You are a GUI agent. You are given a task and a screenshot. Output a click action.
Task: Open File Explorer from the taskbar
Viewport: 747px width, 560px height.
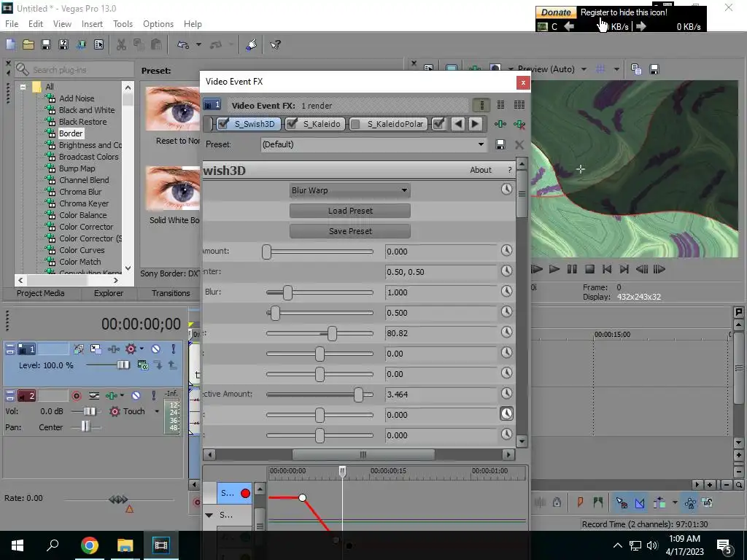(125, 545)
